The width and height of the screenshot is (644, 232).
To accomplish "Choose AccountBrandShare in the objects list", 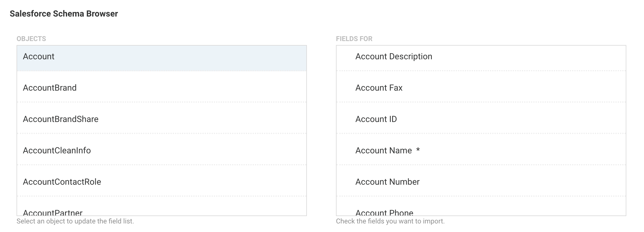I will click(60, 119).
